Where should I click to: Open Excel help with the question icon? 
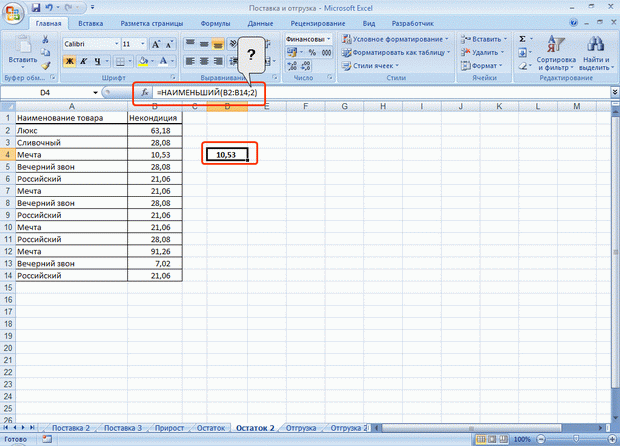pos(573,23)
